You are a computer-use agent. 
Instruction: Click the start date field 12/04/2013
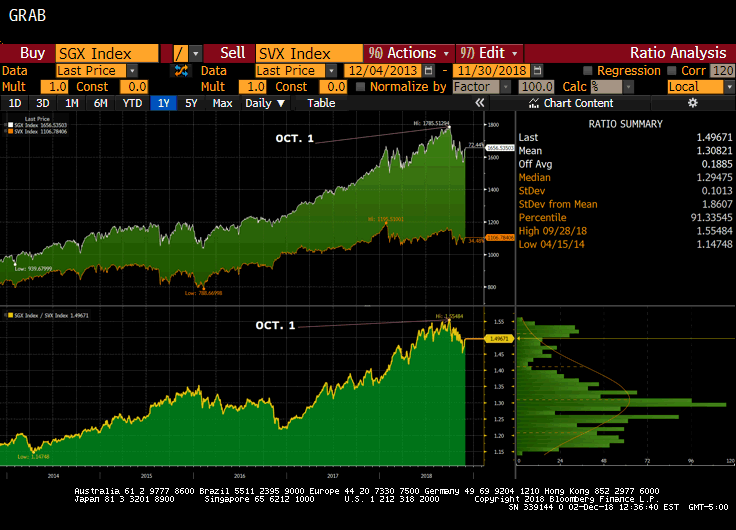pos(383,70)
